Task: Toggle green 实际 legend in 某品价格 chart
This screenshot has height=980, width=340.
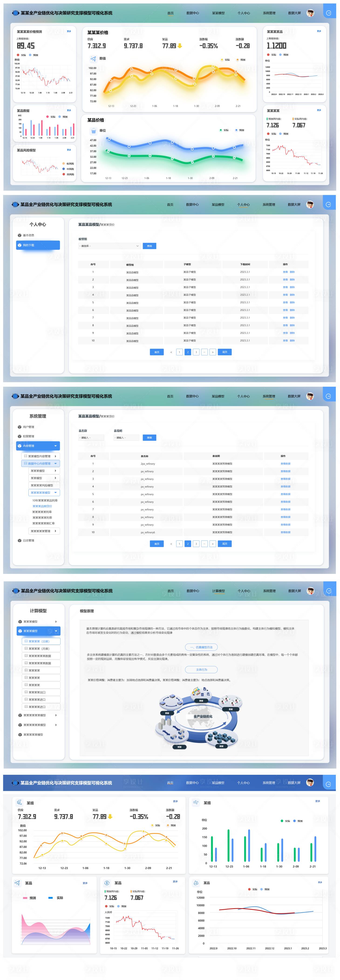Action: [224, 130]
